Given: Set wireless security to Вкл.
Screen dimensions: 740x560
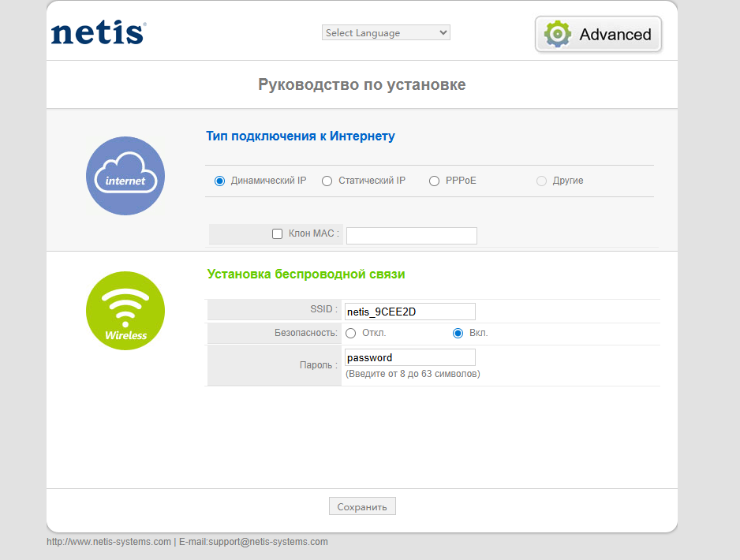Looking at the screenshot, I should coord(458,333).
